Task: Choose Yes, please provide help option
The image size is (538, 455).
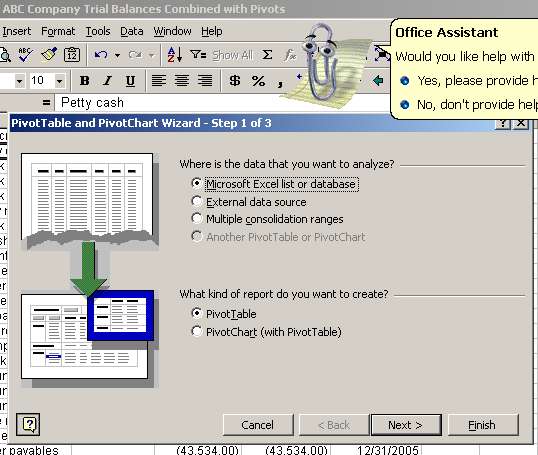Action: coord(469,81)
